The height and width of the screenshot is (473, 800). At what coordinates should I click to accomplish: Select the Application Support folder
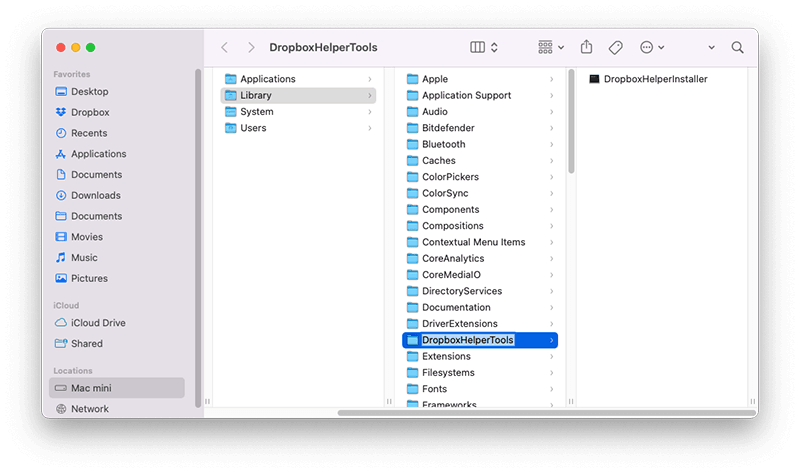(480, 95)
